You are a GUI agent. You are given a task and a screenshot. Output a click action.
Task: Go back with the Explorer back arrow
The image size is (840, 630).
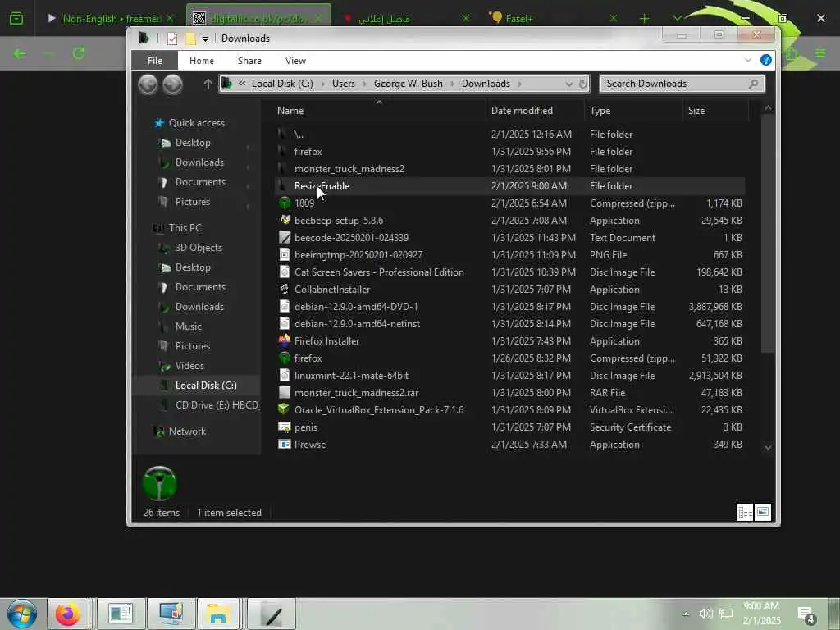point(148,84)
